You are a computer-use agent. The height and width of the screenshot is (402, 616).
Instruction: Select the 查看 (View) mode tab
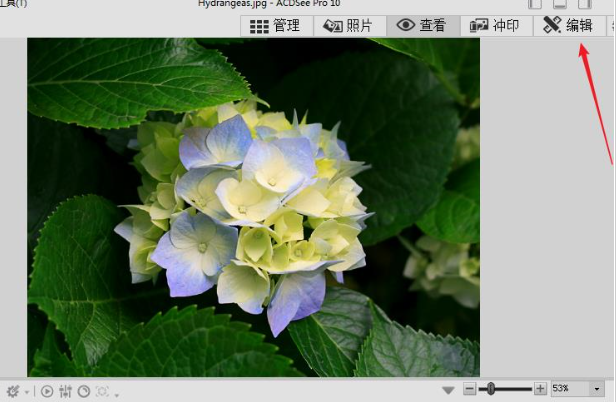click(x=423, y=26)
